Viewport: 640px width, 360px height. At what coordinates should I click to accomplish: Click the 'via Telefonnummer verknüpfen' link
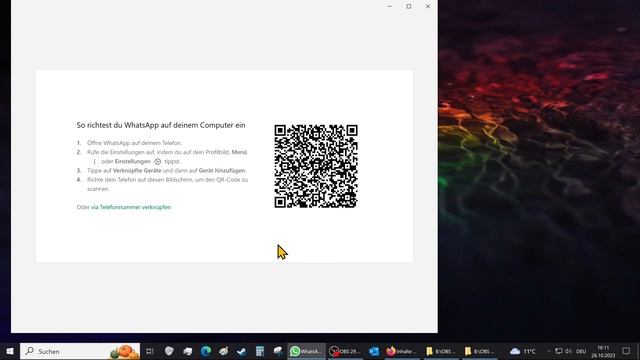click(131, 207)
